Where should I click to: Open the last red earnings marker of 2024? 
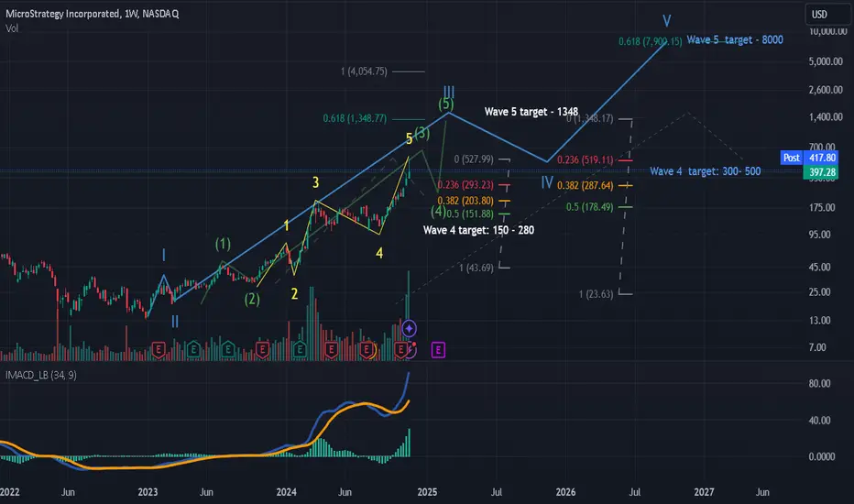point(401,349)
